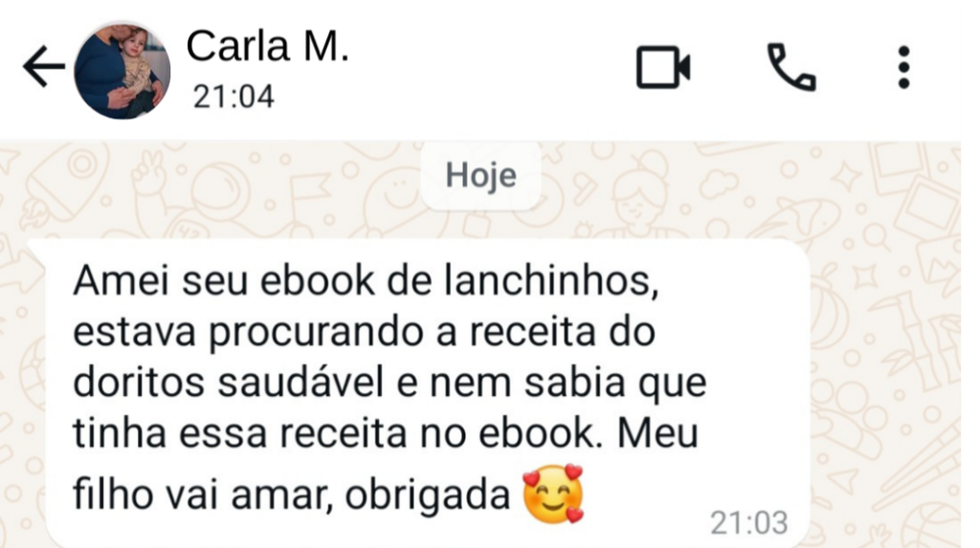The height and width of the screenshot is (548, 980).
Task: Tap the 21:04 time under the contact name
Action: pos(234,97)
